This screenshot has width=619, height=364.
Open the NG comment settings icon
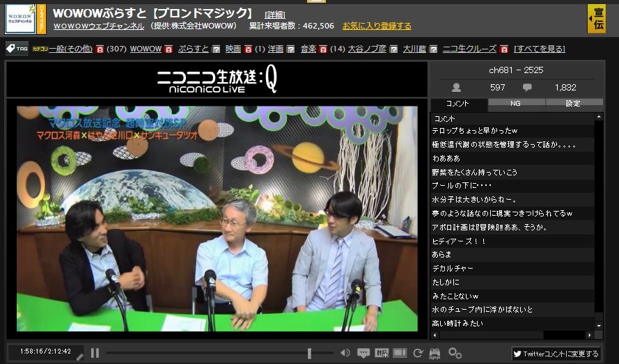(x=382, y=353)
